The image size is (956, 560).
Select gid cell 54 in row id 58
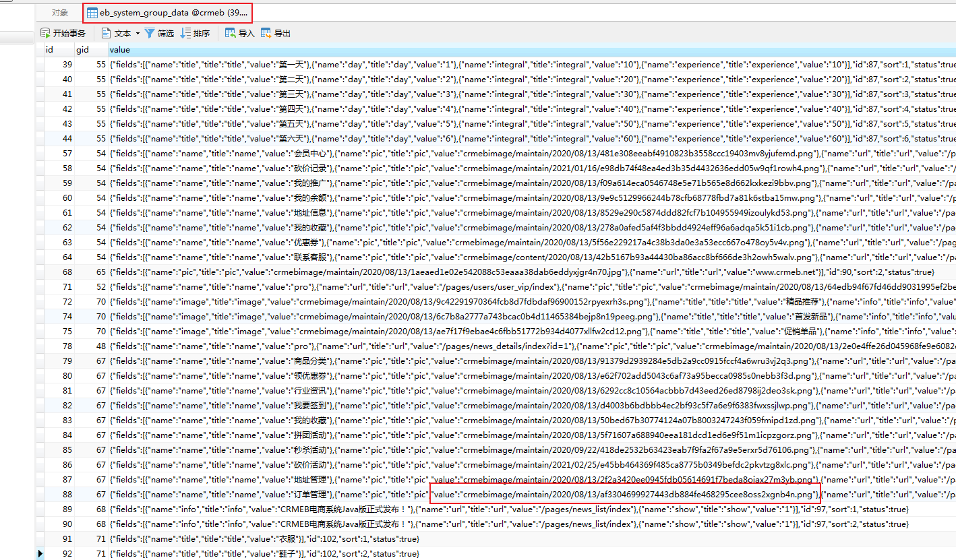click(x=91, y=168)
